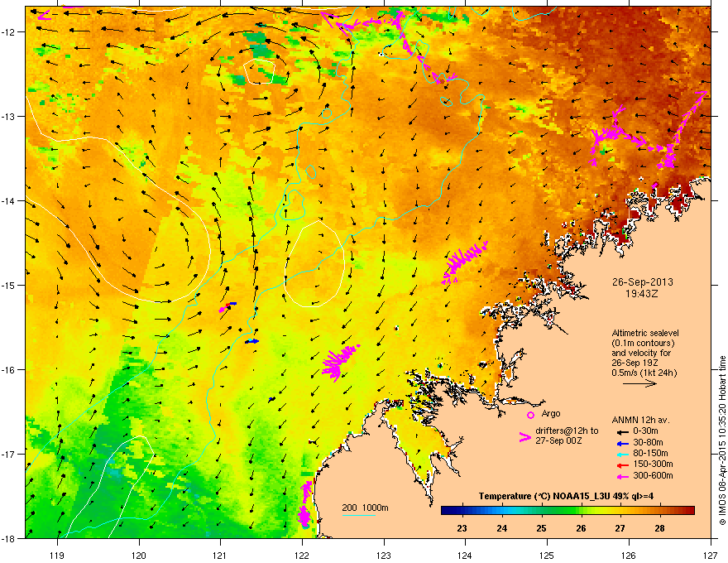Screen dimensions: 728x563
Task: Click colorbar tick label "24"
Action: tap(501, 528)
